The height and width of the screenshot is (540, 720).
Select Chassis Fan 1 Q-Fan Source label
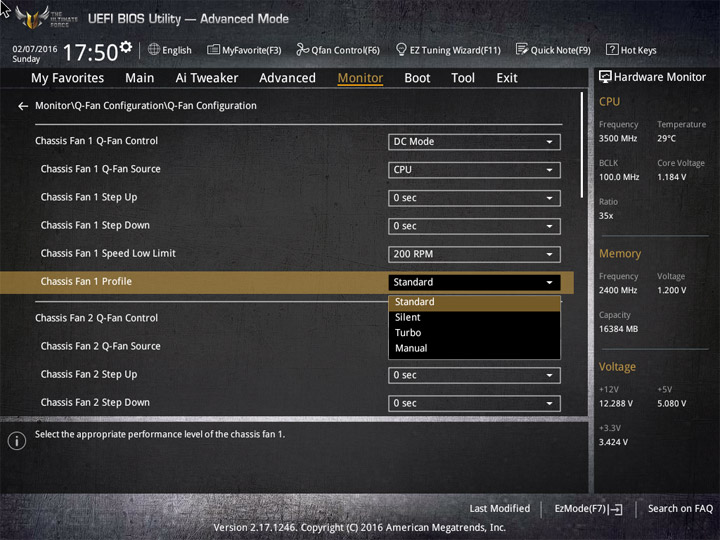101,169
